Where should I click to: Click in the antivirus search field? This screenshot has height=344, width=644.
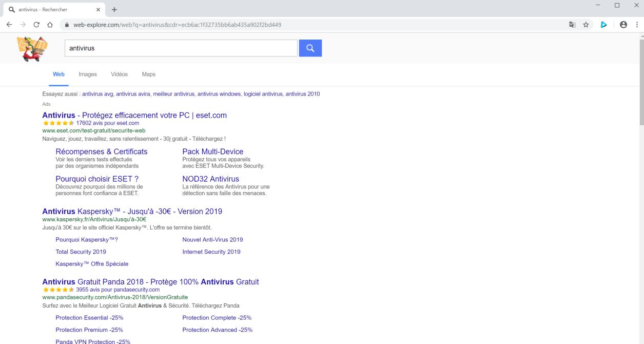click(181, 48)
